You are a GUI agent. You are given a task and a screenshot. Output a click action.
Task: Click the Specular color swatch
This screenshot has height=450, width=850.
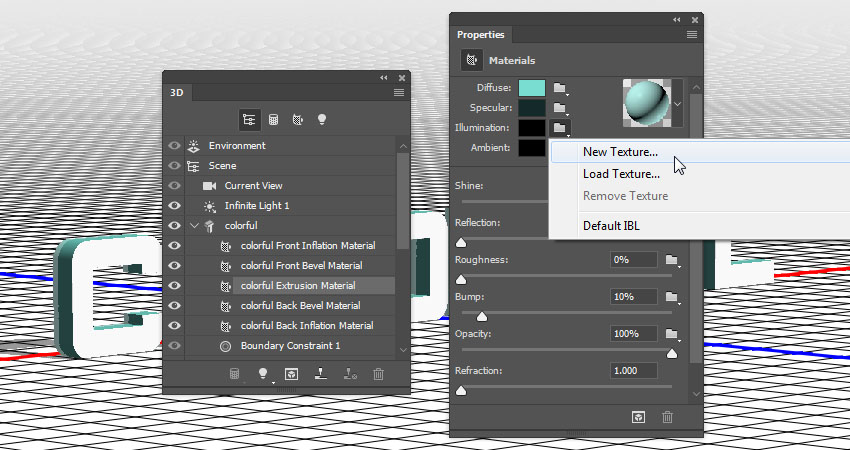point(531,108)
